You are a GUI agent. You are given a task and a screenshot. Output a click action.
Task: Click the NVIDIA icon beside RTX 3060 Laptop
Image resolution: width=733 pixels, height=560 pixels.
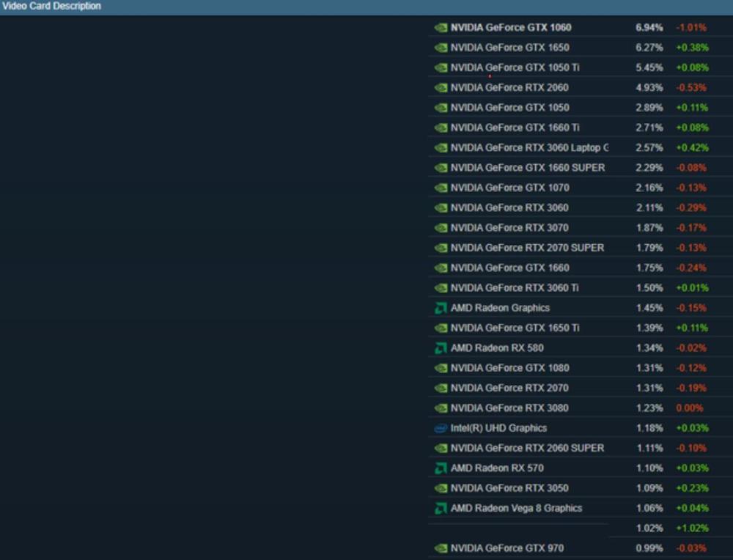[441, 148]
